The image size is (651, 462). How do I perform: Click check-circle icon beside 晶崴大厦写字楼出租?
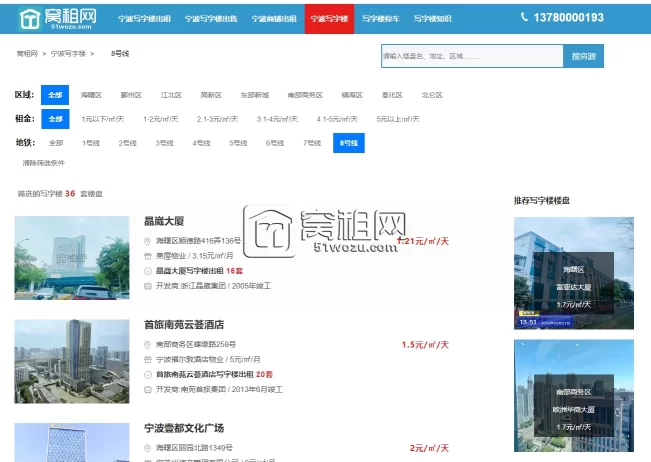pos(147,271)
